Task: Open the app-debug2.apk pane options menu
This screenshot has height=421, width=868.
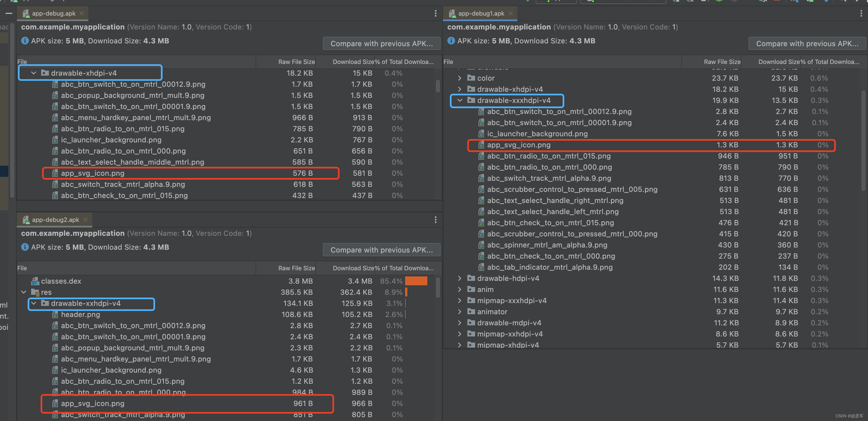Action: pyautogui.click(x=435, y=220)
